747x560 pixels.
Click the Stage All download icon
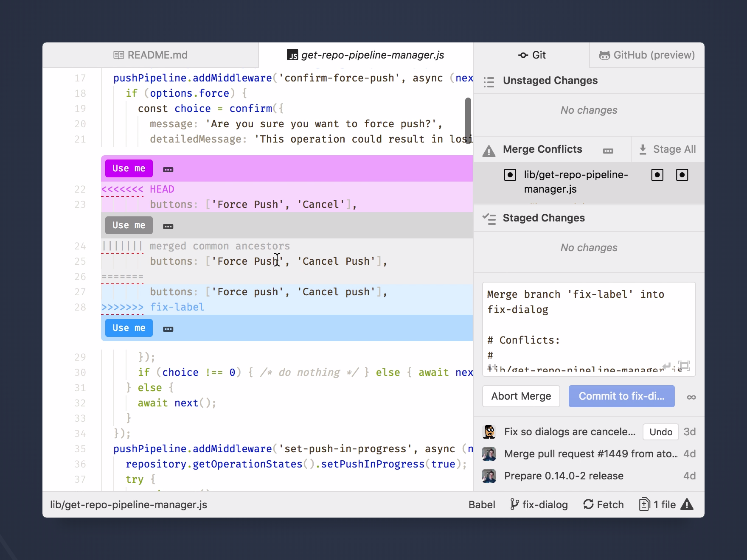643,149
